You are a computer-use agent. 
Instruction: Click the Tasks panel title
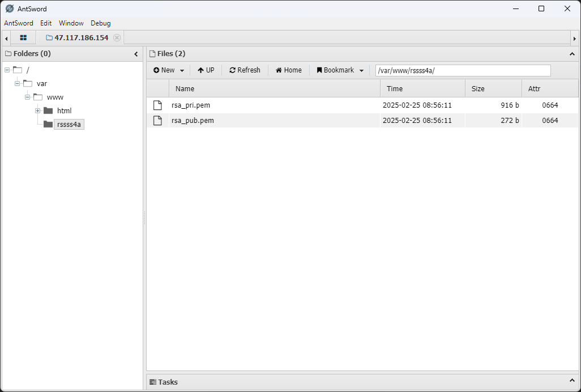point(168,382)
